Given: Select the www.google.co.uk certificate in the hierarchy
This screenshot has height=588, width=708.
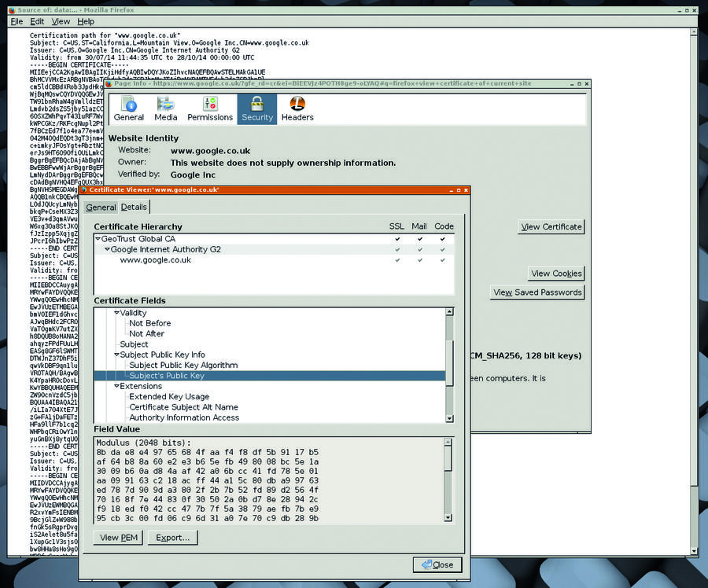Looking at the screenshot, I should pyautogui.click(x=155, y=260).
